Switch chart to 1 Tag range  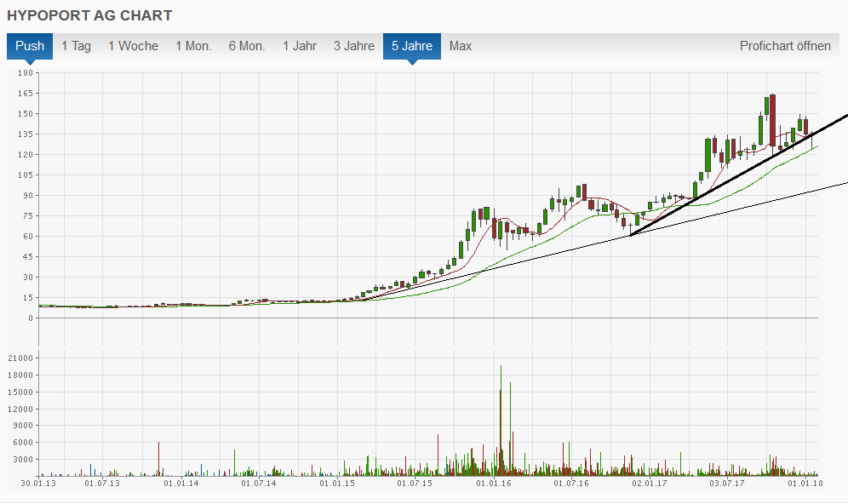point(77,46)
